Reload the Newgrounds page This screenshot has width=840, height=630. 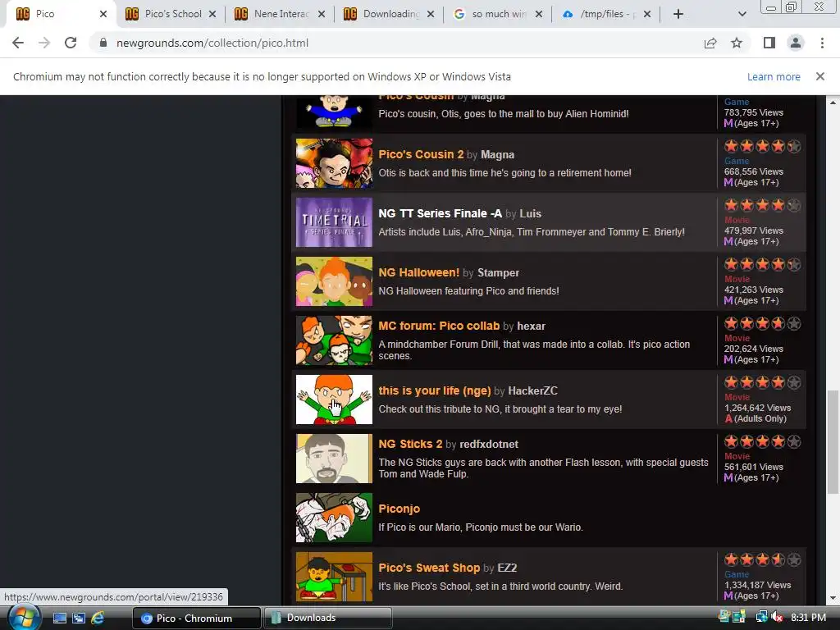pyautogui.click(x=71, y=43)
